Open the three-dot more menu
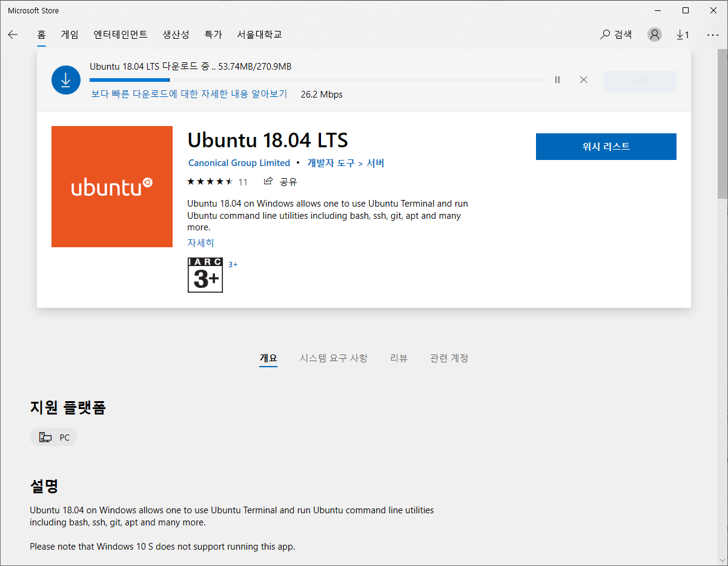The height and width of the screenshot is (566, 728). coord(713,35)
